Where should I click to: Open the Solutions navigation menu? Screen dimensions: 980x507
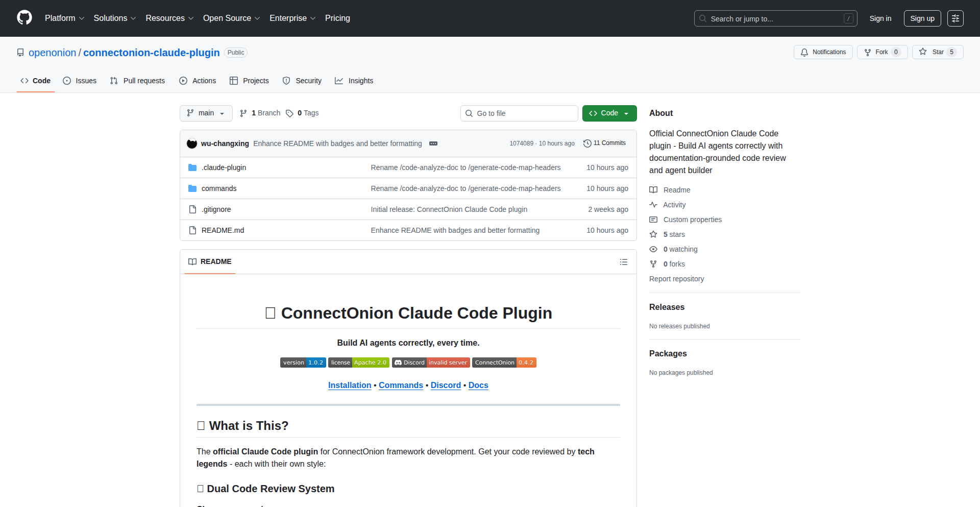pyautogui.click(x=114, y=18)
